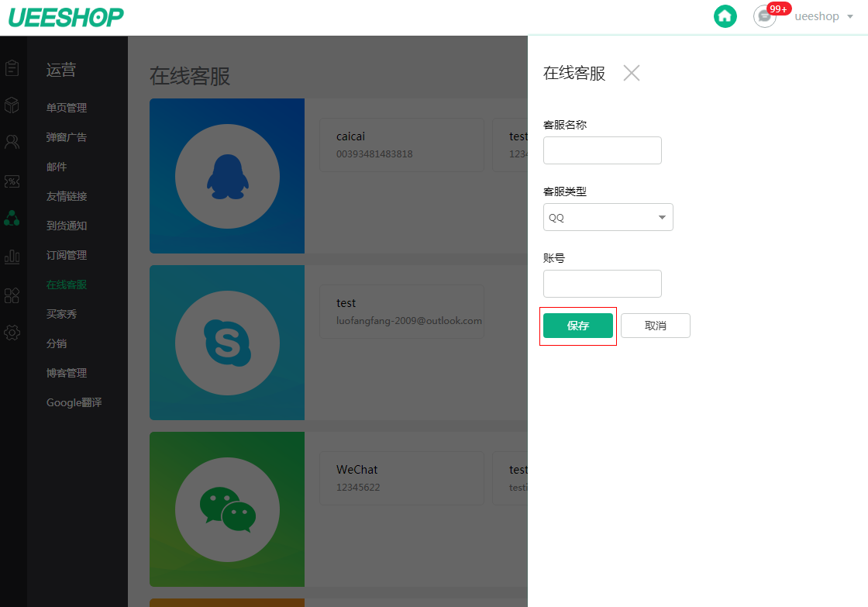Focus the 客服名称 input field
This screenshot has width=868, height=607.
tap(602, 150)
